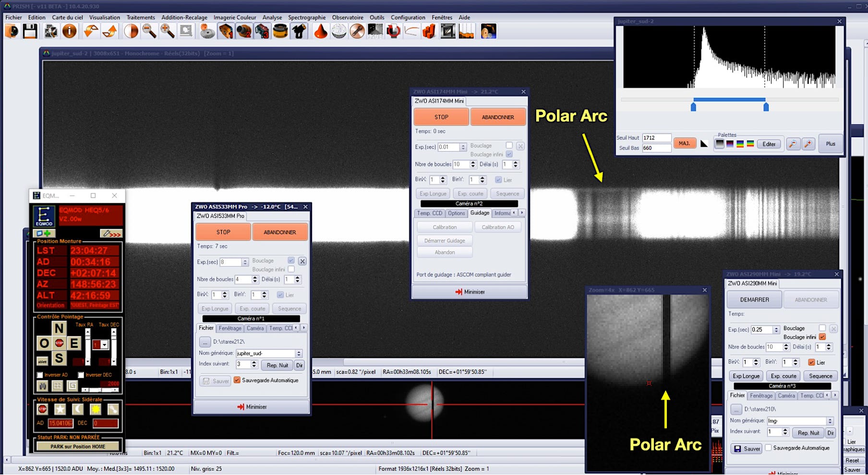Image resolution: width=868 pixels, height=475 pixels.
Task: Click Nbre de boucles spinner in ASI533MM window
Action: coord(254,279)
